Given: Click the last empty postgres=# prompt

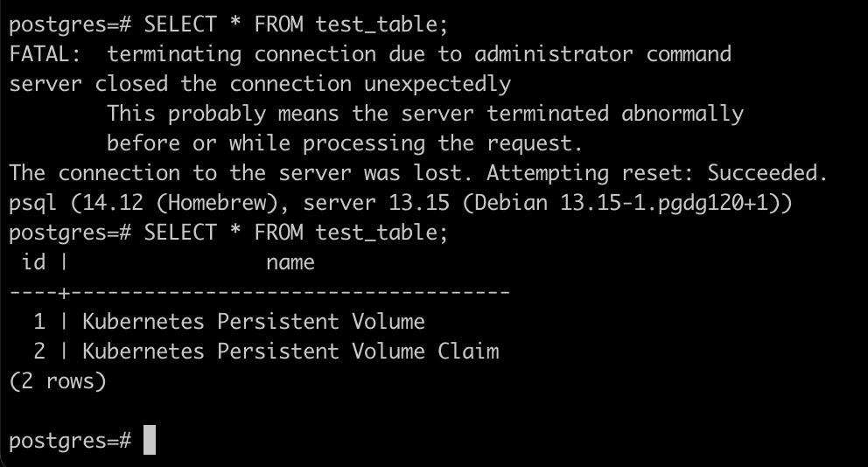Looking at the screenshot, I should click(x=70, y=441).
